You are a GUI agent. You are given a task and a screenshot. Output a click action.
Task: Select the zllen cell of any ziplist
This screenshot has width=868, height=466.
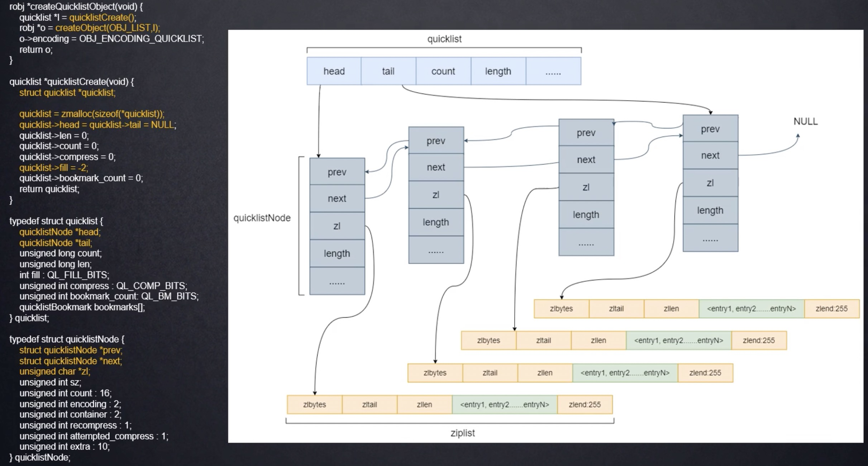[671, 309]
